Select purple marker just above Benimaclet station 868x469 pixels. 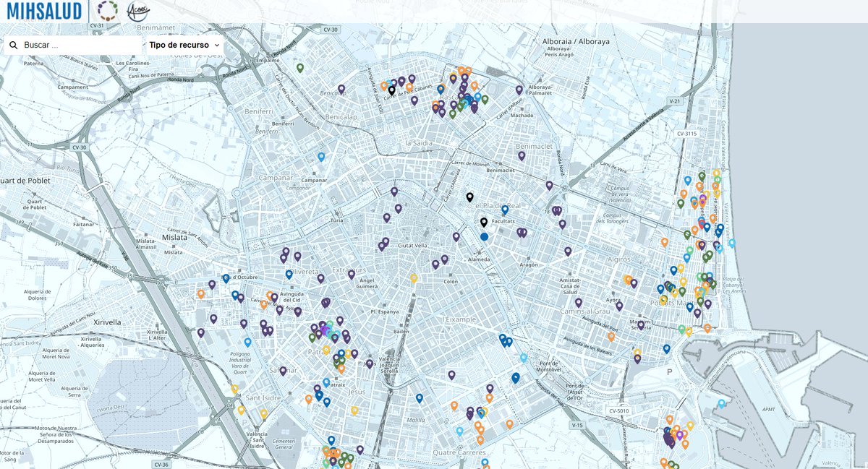pyautogui.click(x=522, y=155)
